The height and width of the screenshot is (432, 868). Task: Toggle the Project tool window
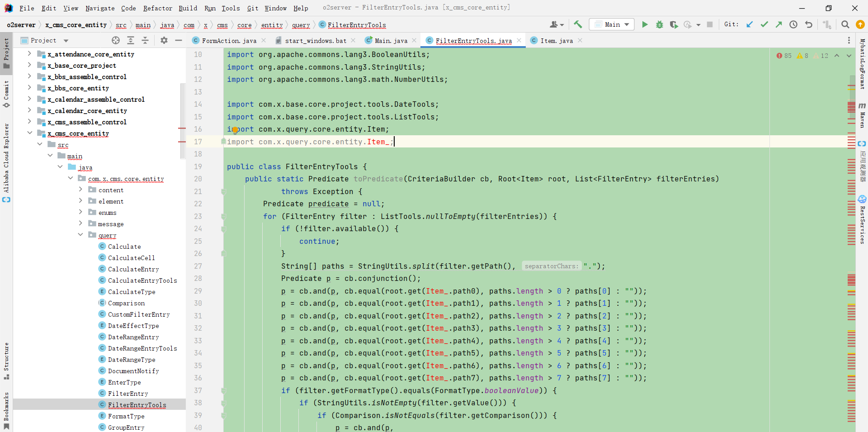[x=6, y=52]
